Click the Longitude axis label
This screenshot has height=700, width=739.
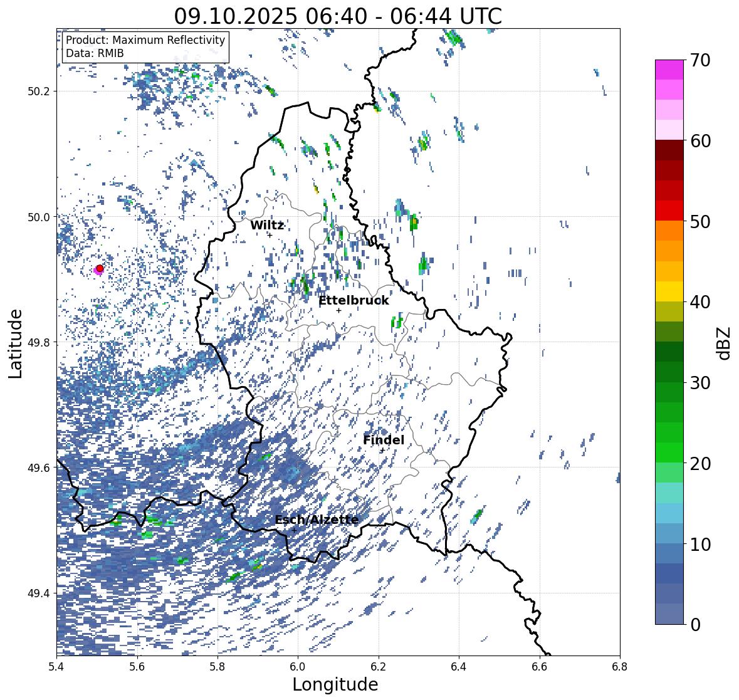tap(335, 684)
